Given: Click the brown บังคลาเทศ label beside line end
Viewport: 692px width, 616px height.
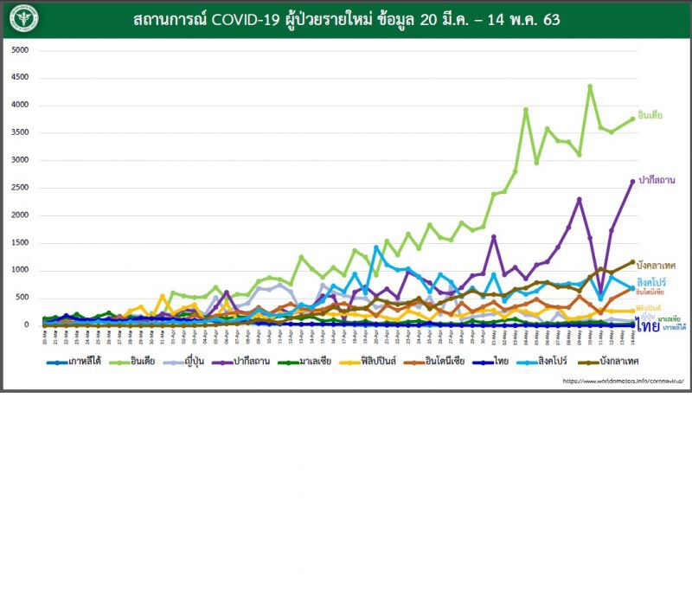Looking at the screenshot, I should 656,266.
